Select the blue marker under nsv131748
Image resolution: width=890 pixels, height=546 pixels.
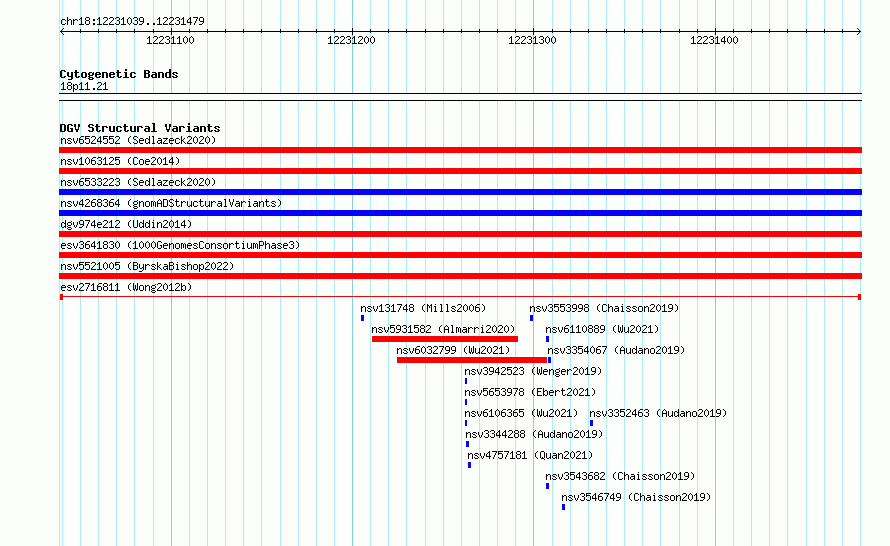pos(362,318)
